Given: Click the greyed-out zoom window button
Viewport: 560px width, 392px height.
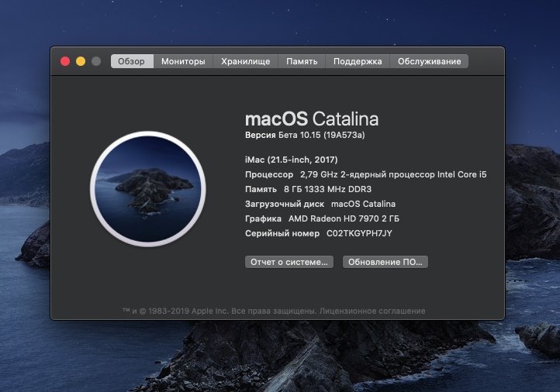Looking at the screenshot, I should (x=96, y=61).
